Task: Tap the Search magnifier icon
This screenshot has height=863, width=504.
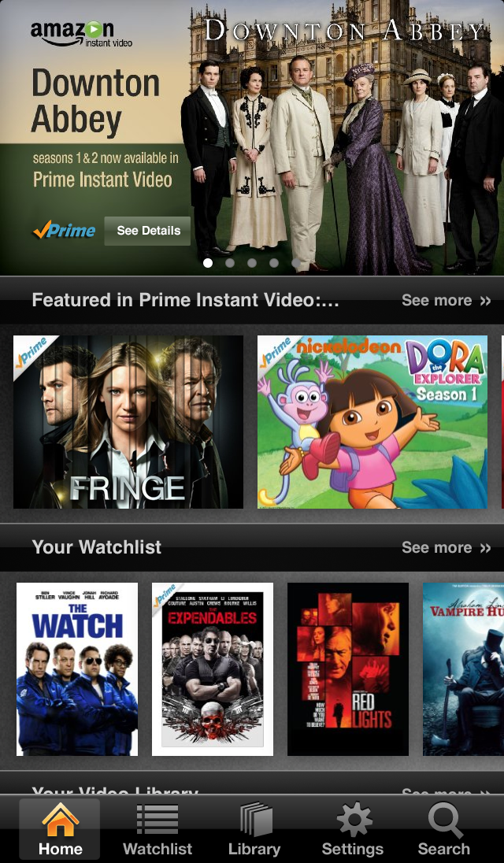Action: click(x=445, y=820)
